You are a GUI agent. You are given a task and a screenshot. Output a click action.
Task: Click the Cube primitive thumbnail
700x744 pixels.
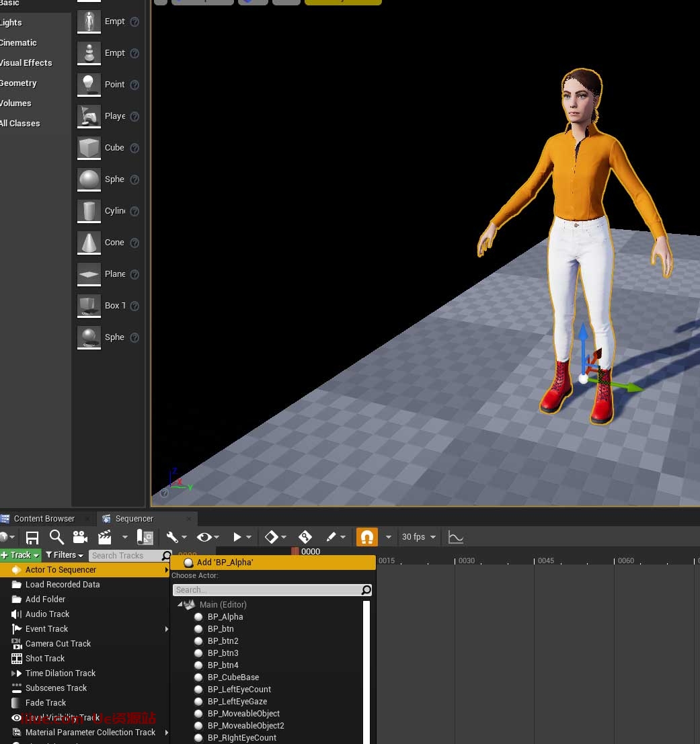pyautogui.click(x=89, y=148)
